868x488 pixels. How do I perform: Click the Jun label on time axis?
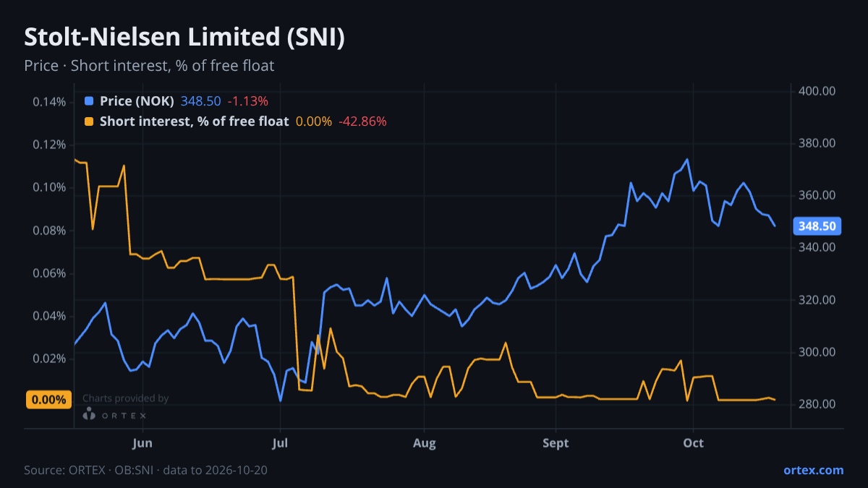[x=142, y=442]
